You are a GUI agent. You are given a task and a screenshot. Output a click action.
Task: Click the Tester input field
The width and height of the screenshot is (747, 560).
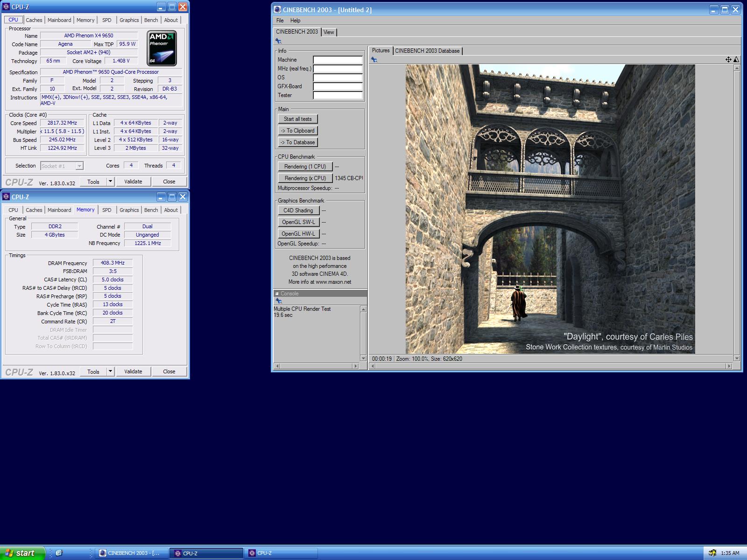pyautogui.click(x=338, y=95)
